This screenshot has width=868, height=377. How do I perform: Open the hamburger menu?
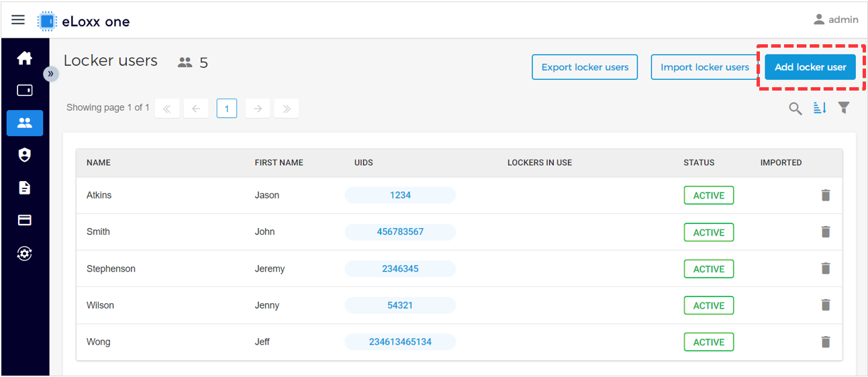point(18,20)
